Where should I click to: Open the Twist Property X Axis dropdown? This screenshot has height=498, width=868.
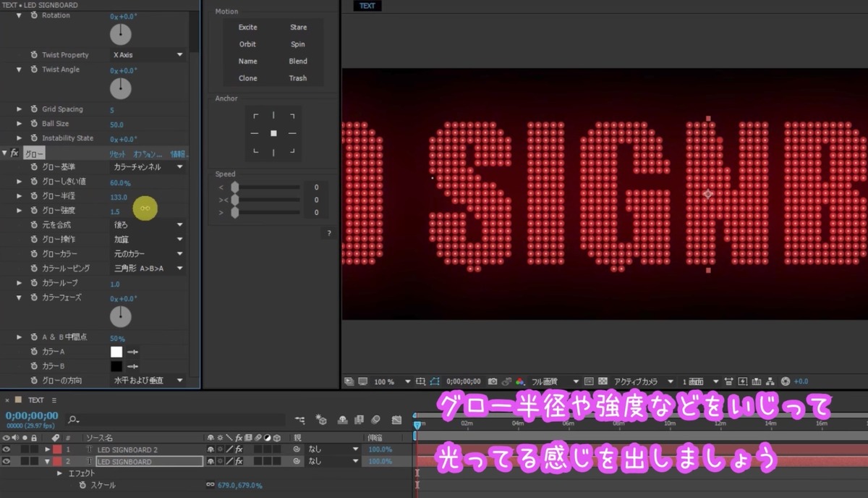(147, 54)
